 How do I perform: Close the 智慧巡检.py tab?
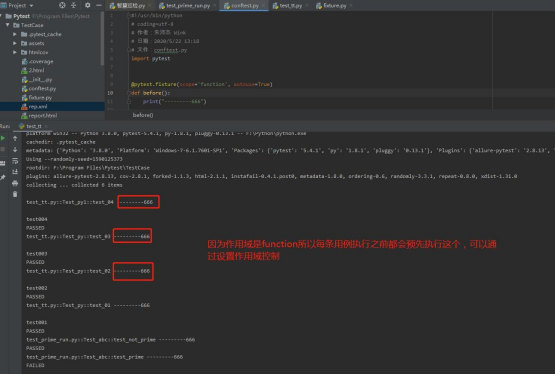click(x=149, y=6)
